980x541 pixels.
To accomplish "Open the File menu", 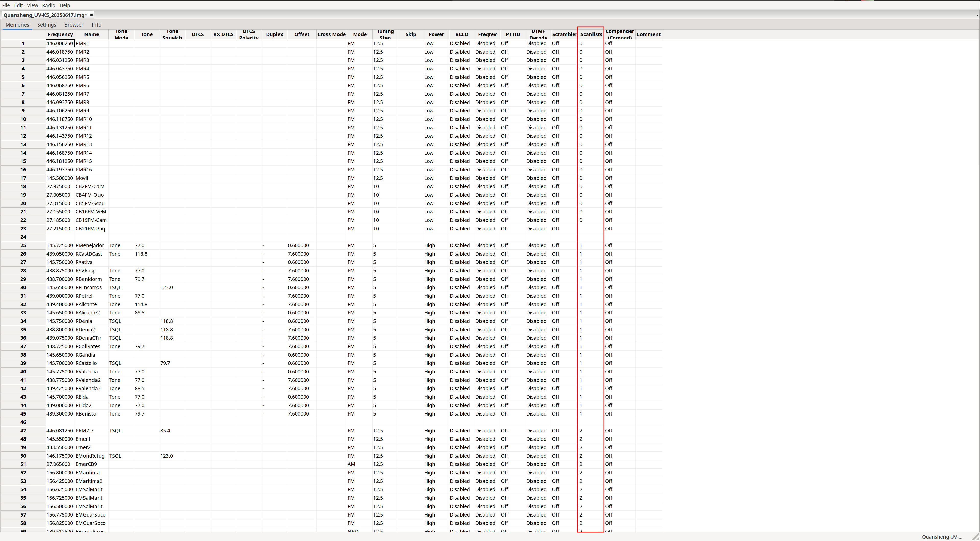I will [6, 5].
